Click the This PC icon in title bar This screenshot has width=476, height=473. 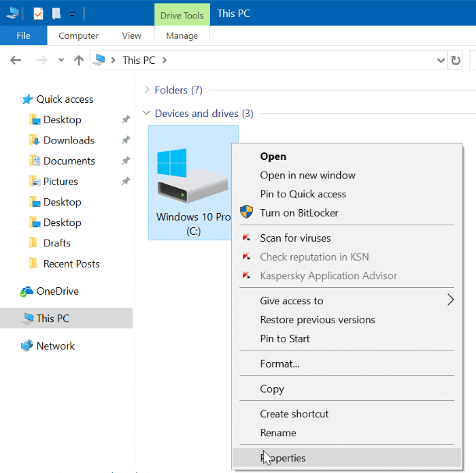coord(12,13)
